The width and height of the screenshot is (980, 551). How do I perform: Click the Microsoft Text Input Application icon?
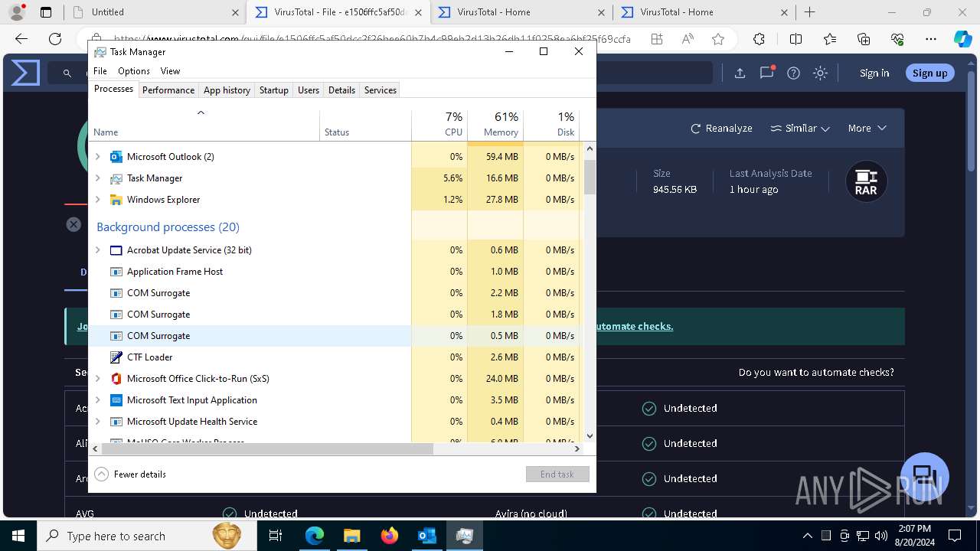tap(116, 400)
